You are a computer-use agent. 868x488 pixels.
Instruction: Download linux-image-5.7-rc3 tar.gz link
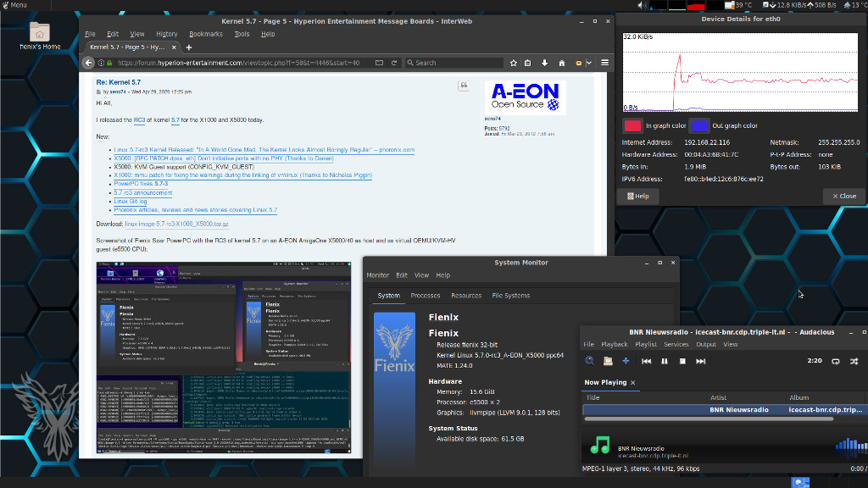click(x=176, y=224)
